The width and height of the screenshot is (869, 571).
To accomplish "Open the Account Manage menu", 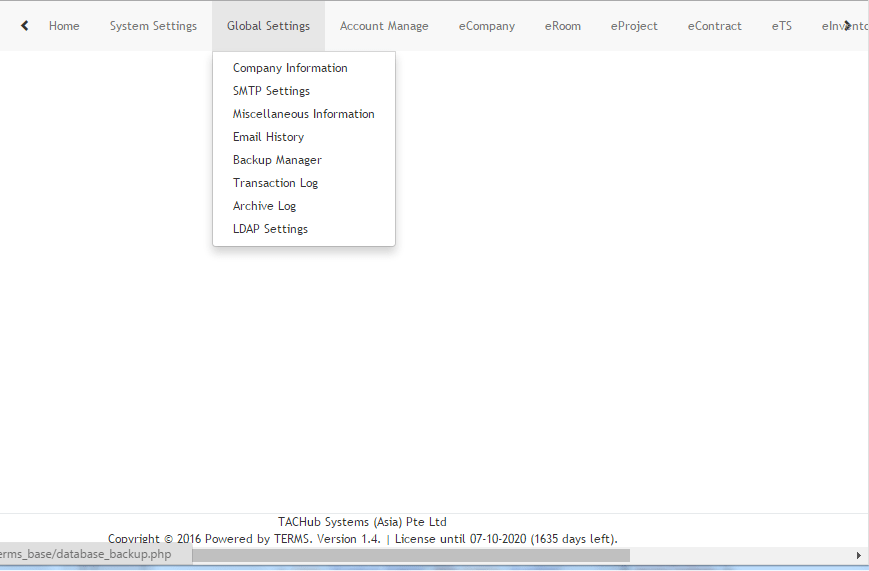I will 384,26.
